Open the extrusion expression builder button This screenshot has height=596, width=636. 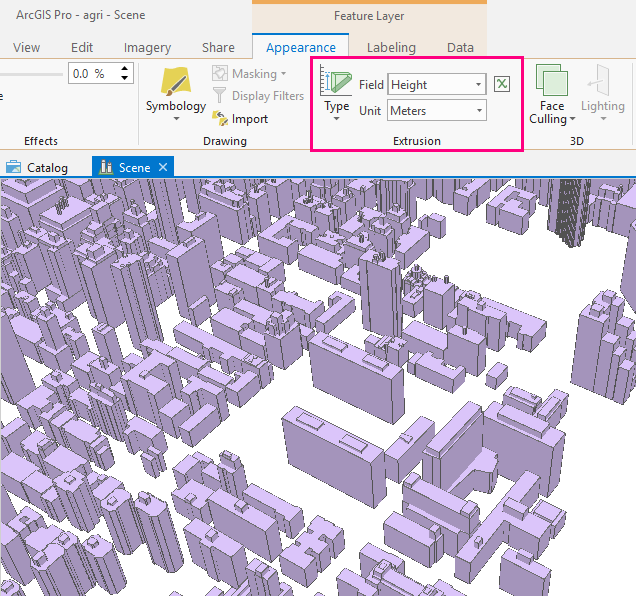(x=502, y=84)
